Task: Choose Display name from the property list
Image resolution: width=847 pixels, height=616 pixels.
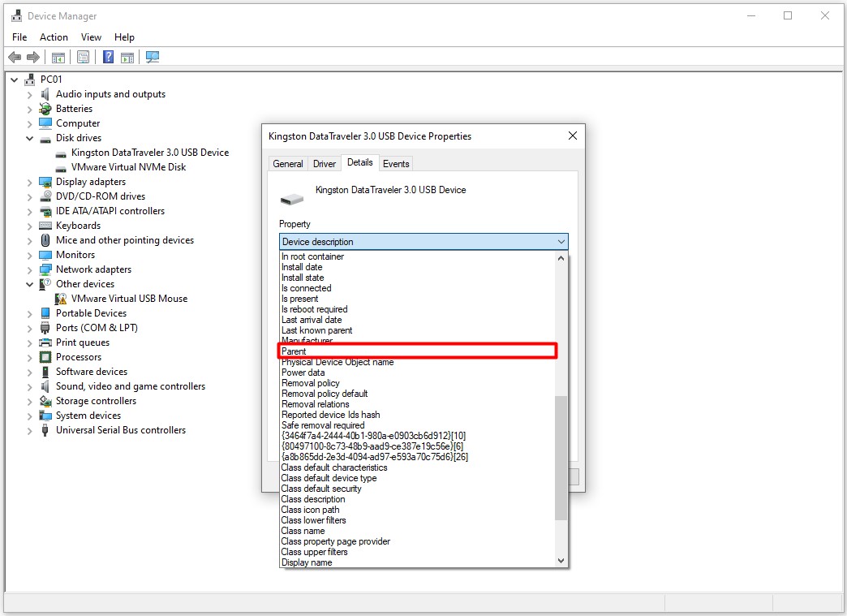Action: (x=418, y=562)
